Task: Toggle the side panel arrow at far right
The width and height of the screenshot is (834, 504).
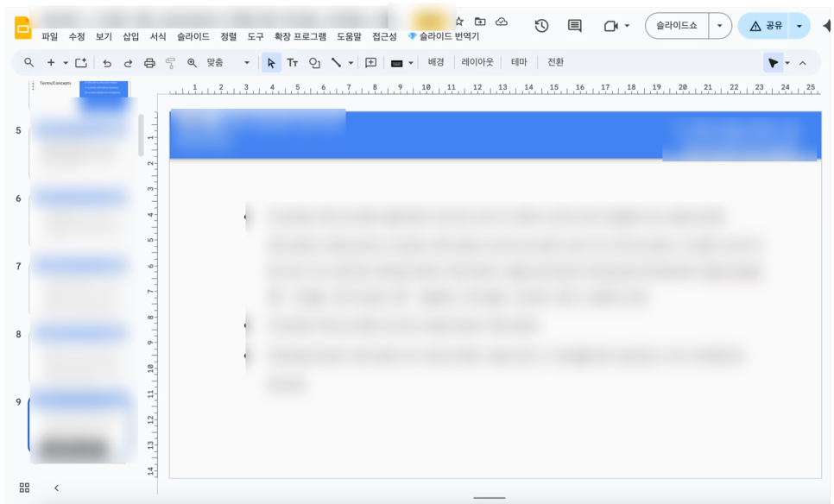Action: tap(826, 26)
